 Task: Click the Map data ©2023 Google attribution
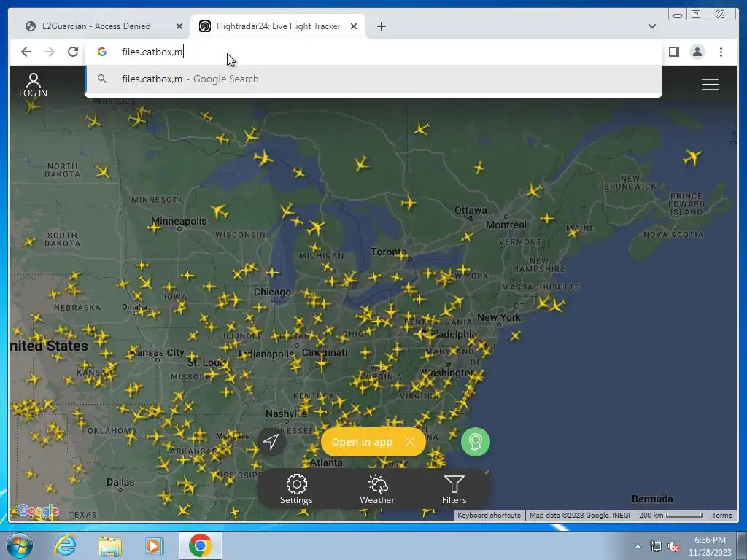click(579, 516)
